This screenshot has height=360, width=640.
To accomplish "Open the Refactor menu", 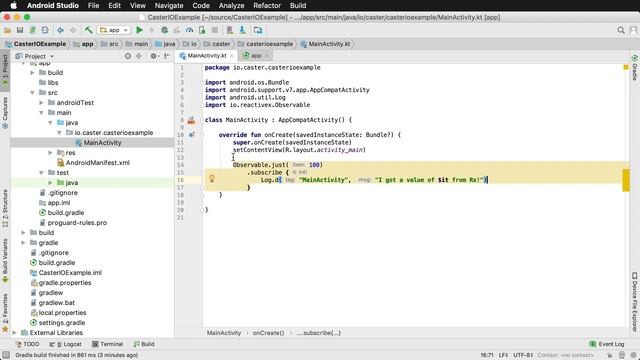I will click(x=267, y=6).
